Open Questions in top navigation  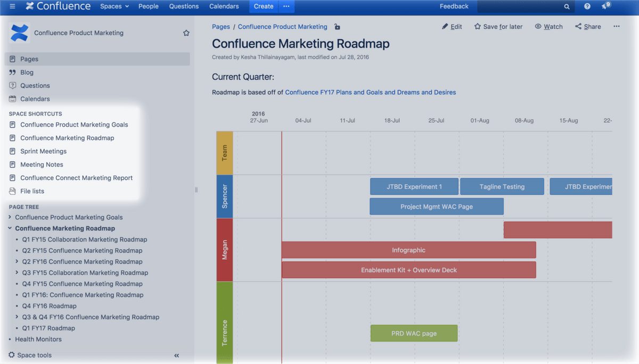click(x=184, y=6)
